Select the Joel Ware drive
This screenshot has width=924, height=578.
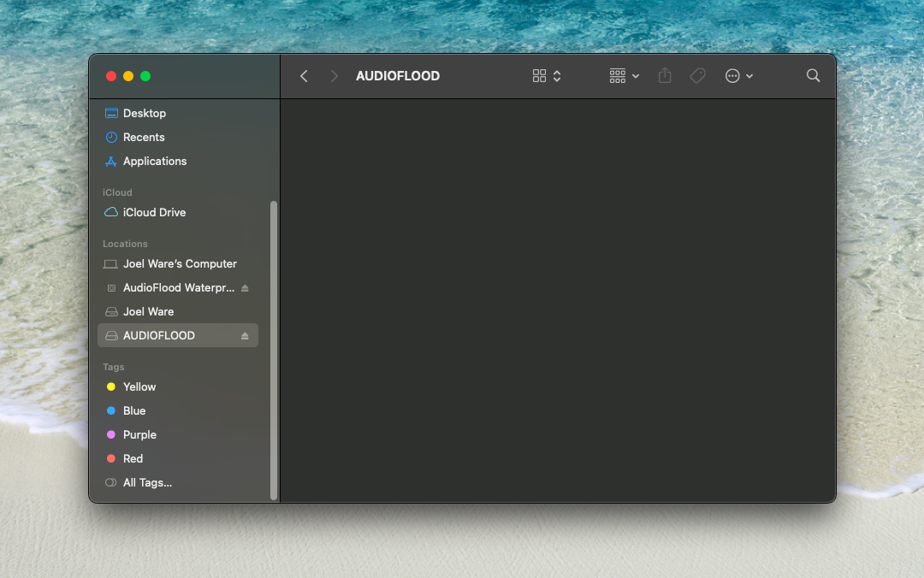(177, 312)
